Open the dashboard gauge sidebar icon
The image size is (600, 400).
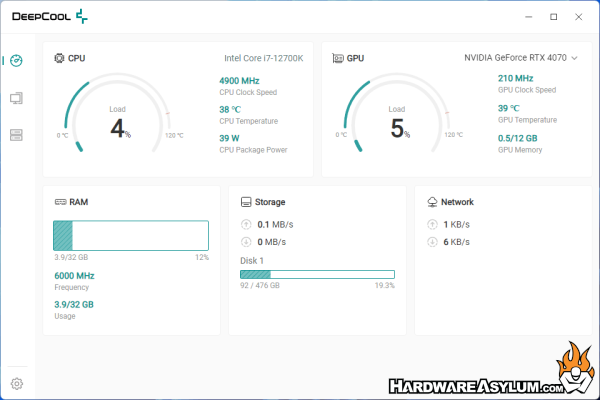click(x=16, y=60)
